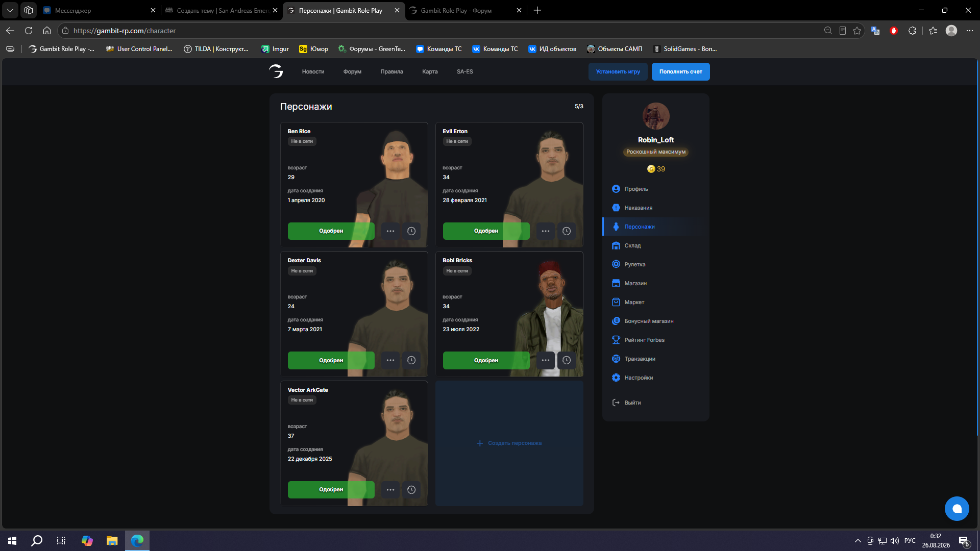Open Evil Erton's three-dot options menu
The image size is (980, 551).
546,231
